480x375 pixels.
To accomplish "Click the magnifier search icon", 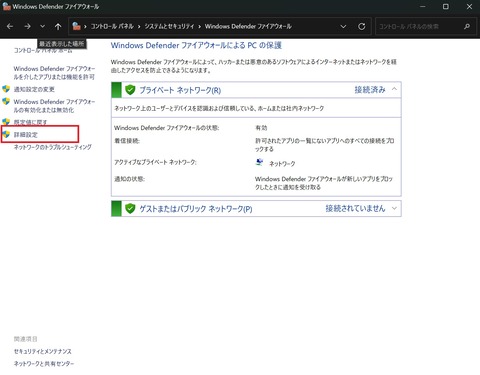I will (467, 26).
